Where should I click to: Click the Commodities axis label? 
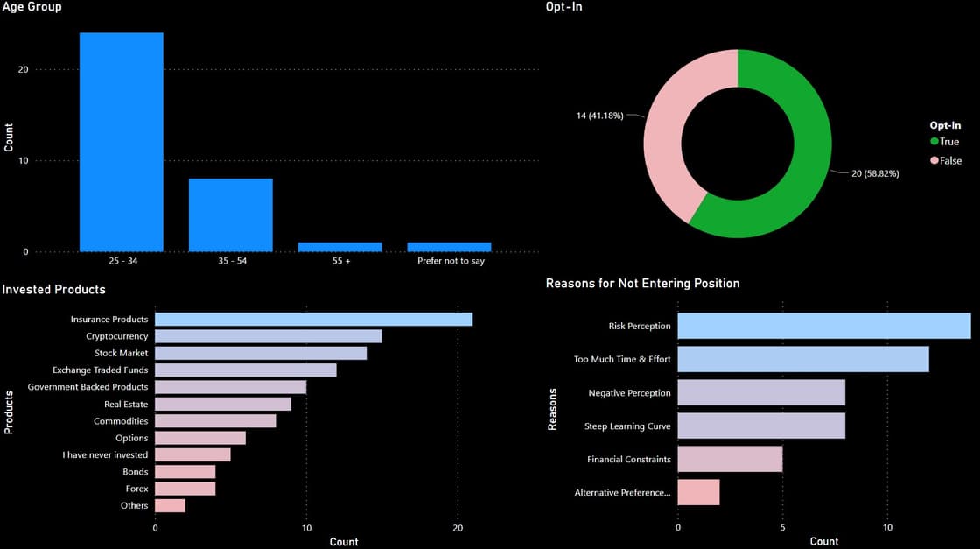click(121, 421)
